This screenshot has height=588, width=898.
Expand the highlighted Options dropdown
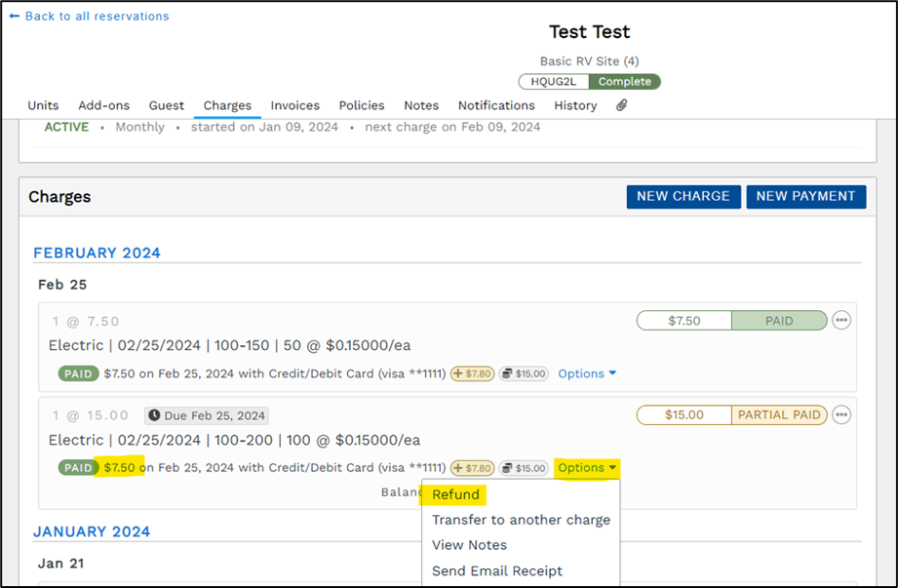coord(586,467)
